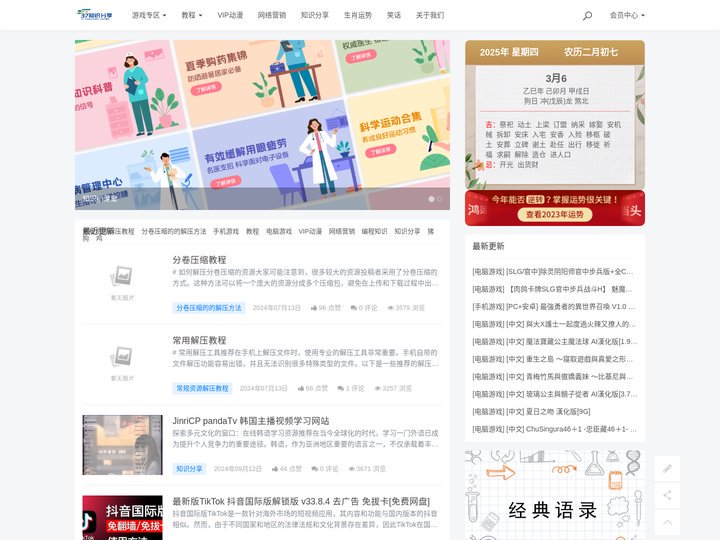
Task: Switch to VIP动漫 category tab in list
Action: tap(310, 231)
